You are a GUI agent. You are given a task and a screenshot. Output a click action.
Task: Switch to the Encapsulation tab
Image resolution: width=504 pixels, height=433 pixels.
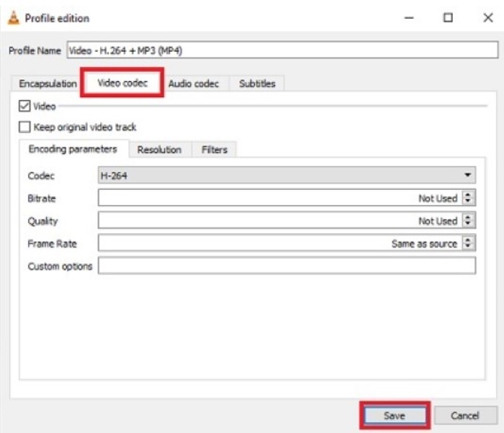tap(48, 83)
